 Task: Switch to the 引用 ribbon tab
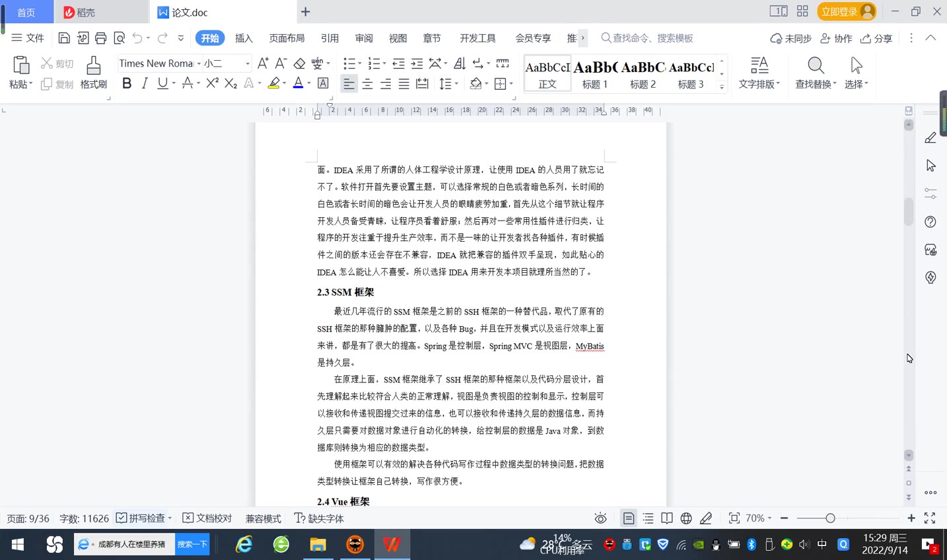click(330, 38)
